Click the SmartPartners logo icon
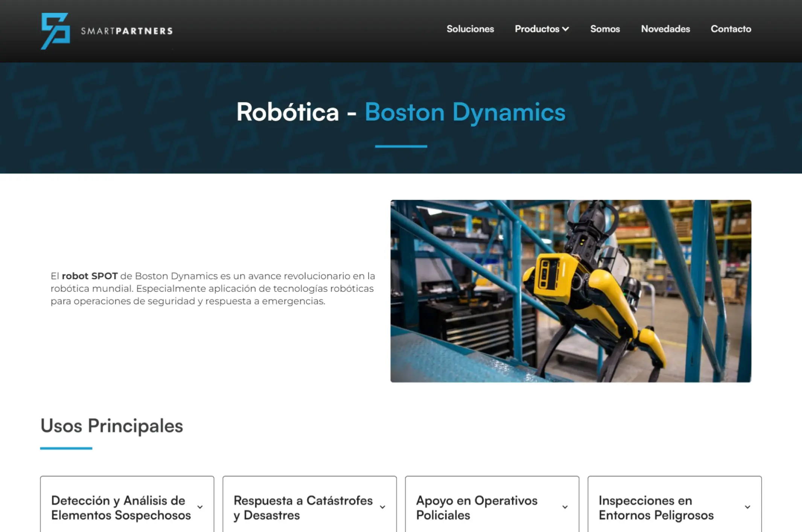The width and height of the screenshot is (802, 532). click(x=55, y=31)
